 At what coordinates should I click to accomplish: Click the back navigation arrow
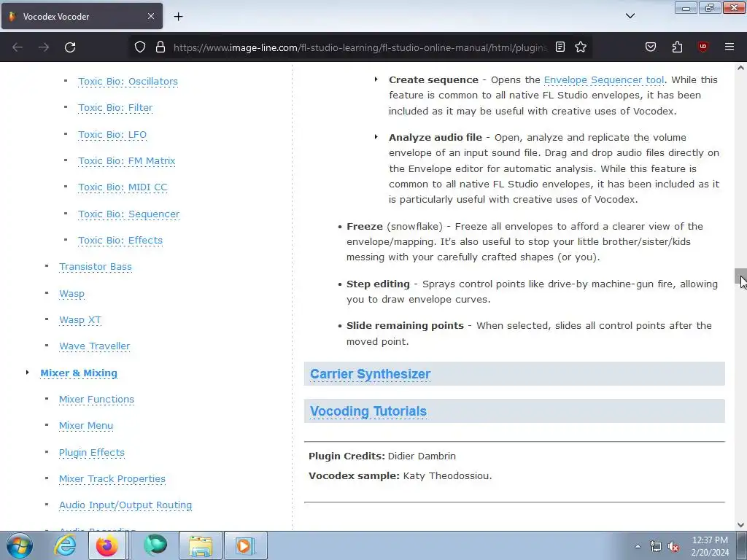[x=18, y=47]
